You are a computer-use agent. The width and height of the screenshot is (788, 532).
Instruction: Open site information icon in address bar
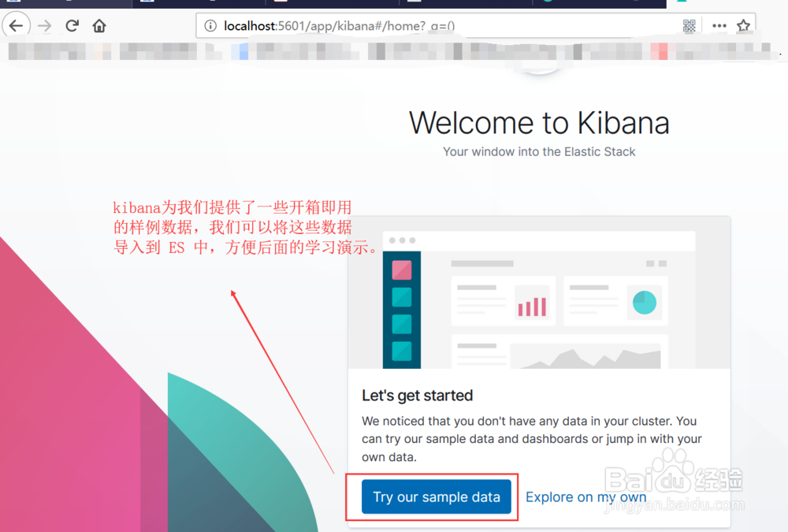click(210, 26)
